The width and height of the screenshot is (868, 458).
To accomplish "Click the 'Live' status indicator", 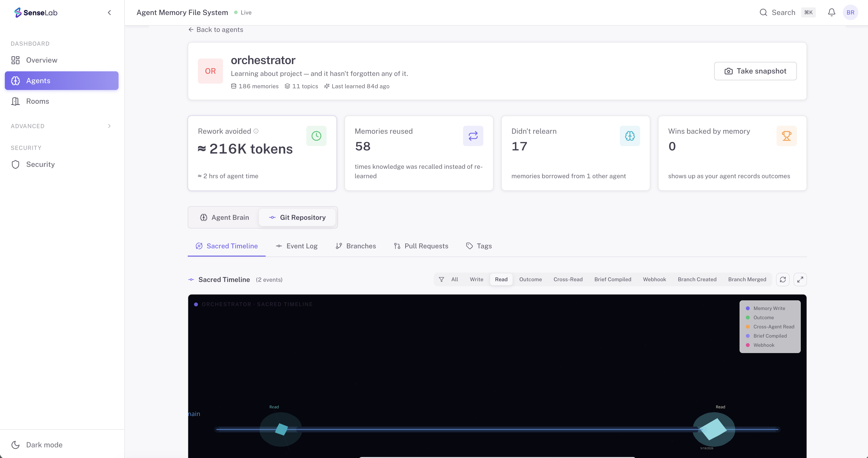I will pos(243,13).
